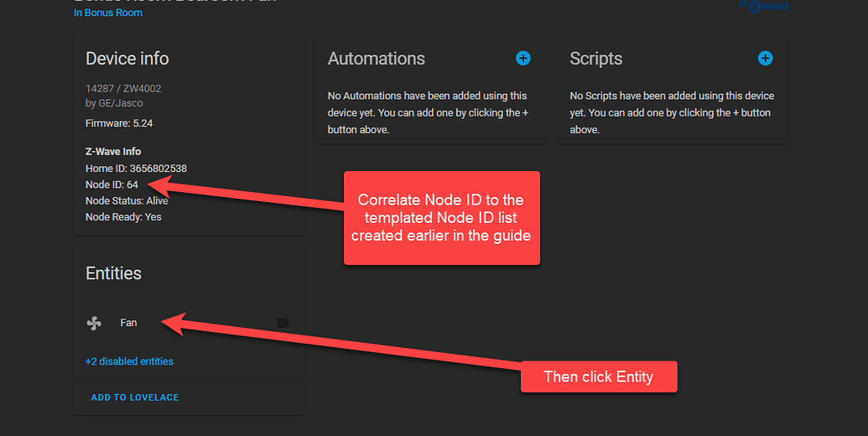Click ADD TO LOVELACE button

click(134, 397)
